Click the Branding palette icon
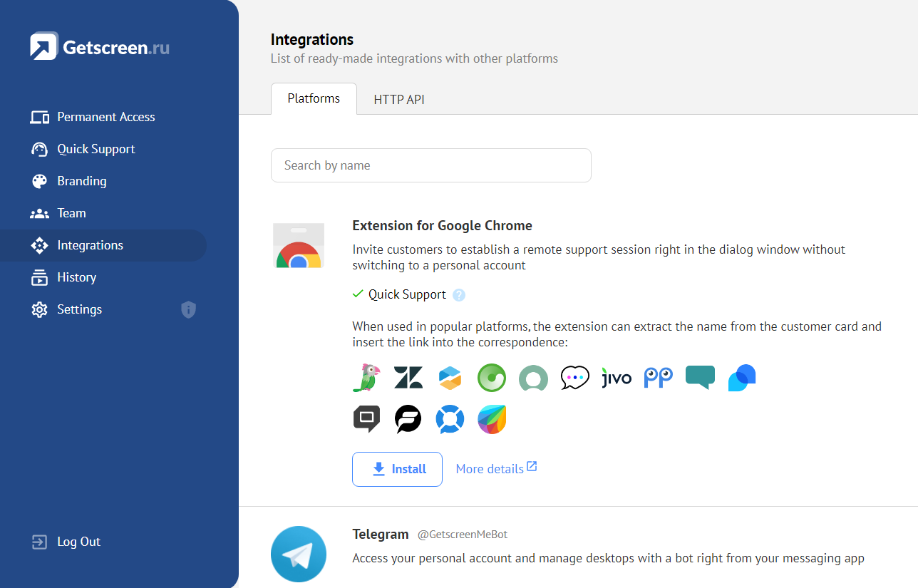Viewport: 918px width, 588px height. (39, 181)
